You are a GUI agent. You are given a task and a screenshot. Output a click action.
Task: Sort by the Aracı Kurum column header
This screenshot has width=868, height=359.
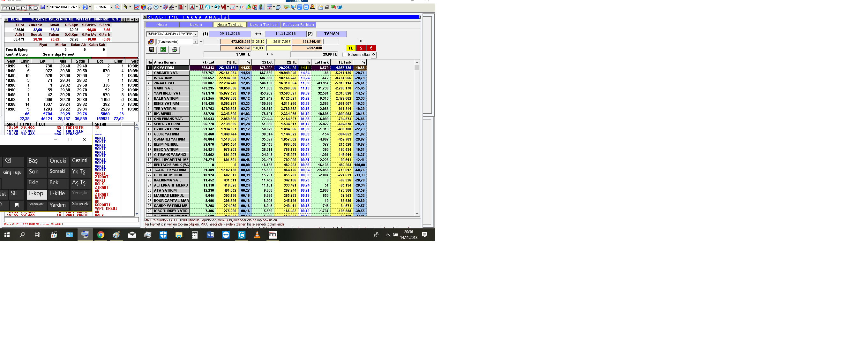pos(171,62)
